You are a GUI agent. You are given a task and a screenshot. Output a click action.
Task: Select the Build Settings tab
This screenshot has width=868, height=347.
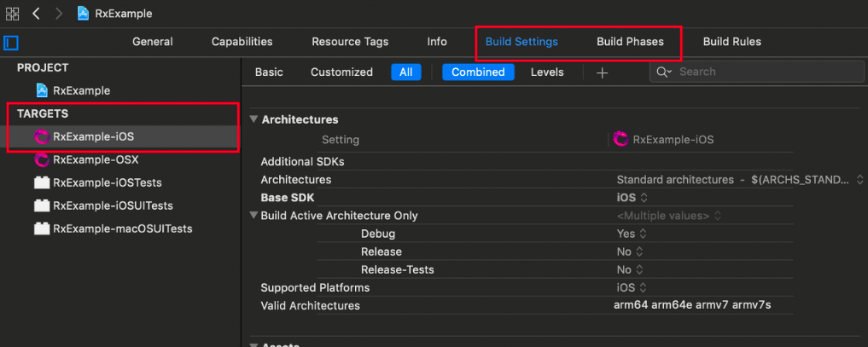[521, 42]
